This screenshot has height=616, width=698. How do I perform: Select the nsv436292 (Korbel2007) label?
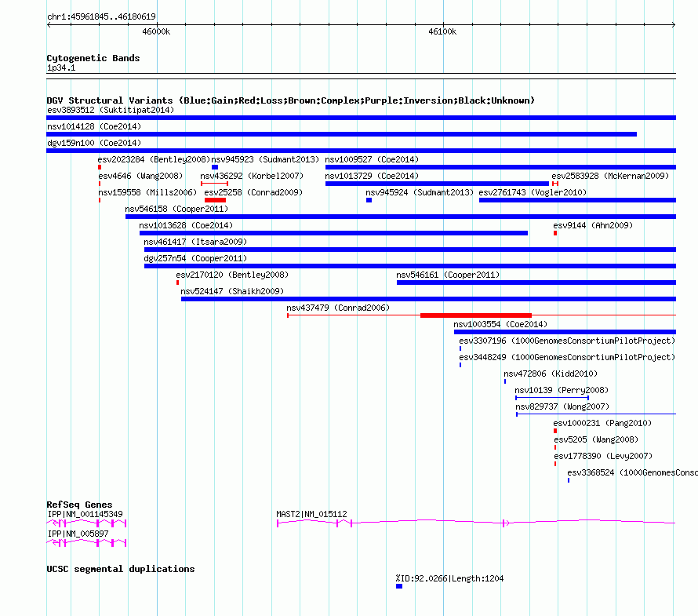[x=252, y=176]
